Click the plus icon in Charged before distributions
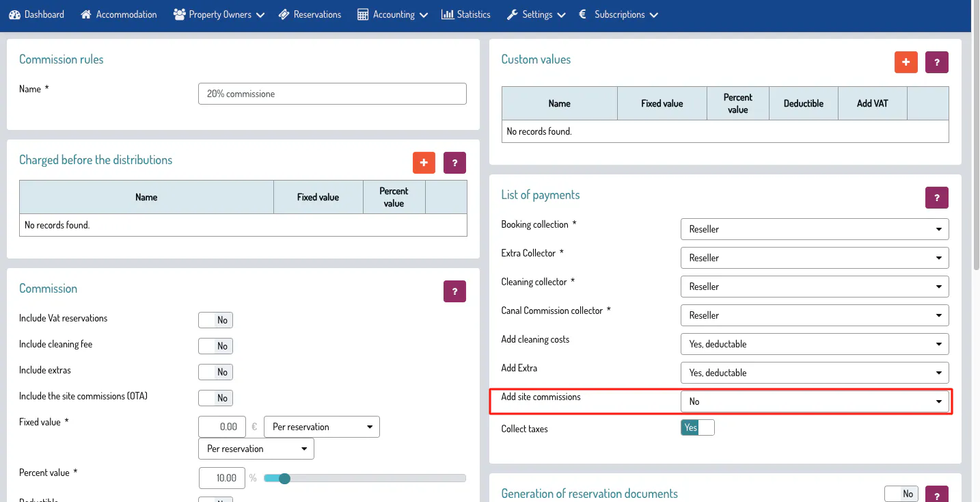The image size is (980, 502). (x=424, y=163)
